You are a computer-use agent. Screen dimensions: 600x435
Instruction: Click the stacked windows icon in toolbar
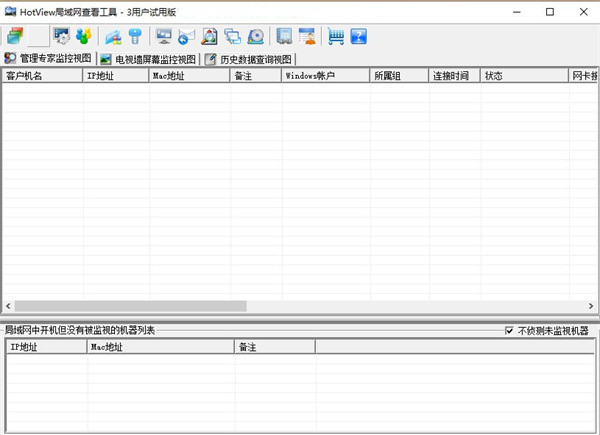point(15,37)
